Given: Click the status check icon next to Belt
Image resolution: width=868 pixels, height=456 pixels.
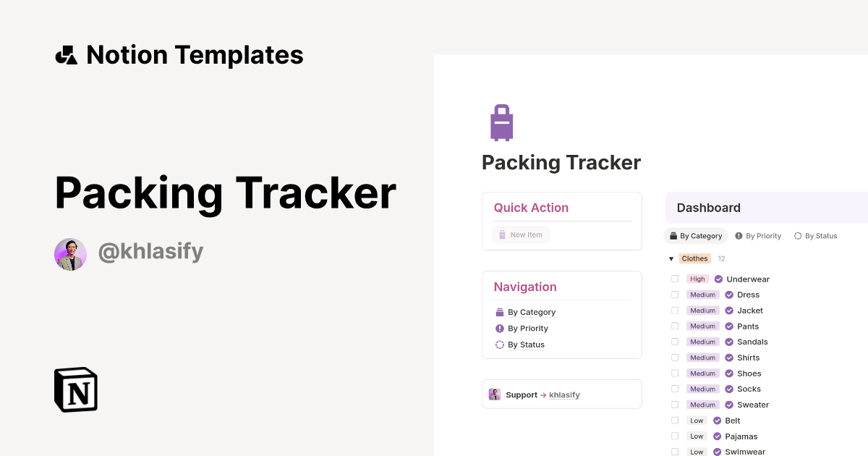Looking at the screenshot, I should [x=717, y=421].
